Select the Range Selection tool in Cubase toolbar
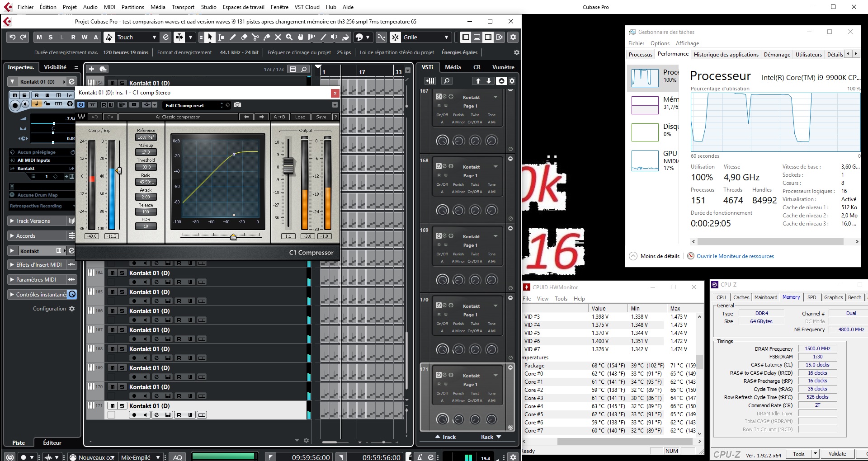868x461 pixels. tap(222, 37)
